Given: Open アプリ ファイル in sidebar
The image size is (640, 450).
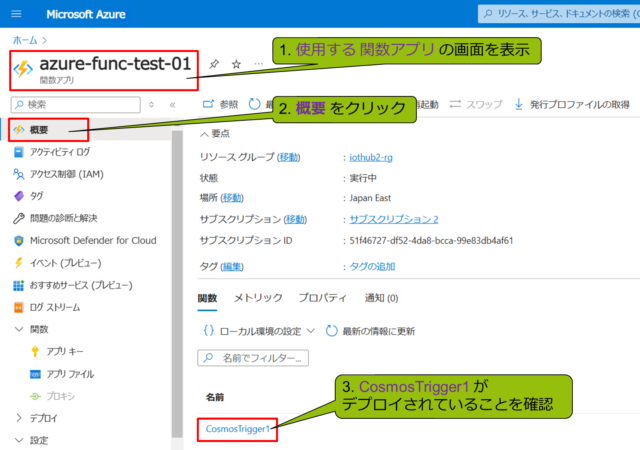Looking at the screenshot, I should click(x=62, y=374).
